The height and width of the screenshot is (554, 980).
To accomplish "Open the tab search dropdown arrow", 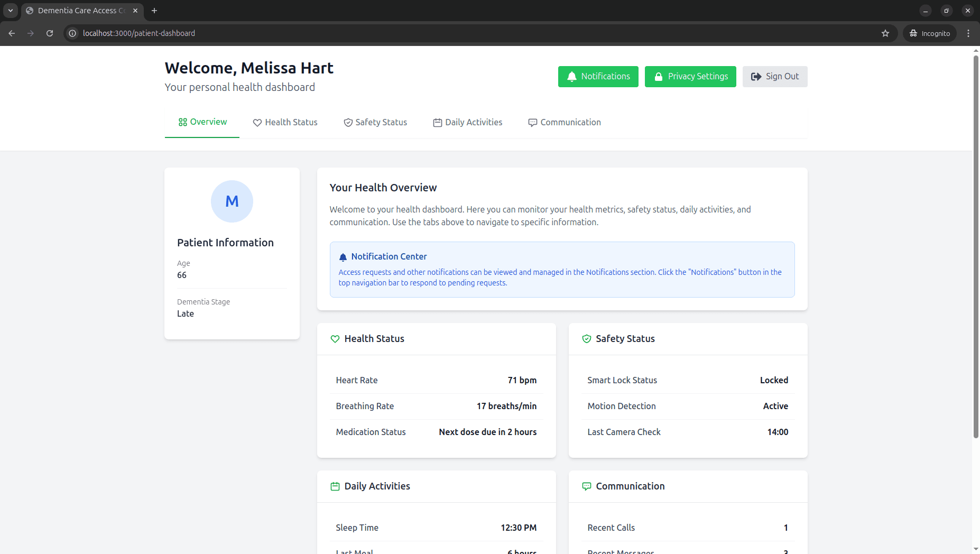I will pos(10,11).
